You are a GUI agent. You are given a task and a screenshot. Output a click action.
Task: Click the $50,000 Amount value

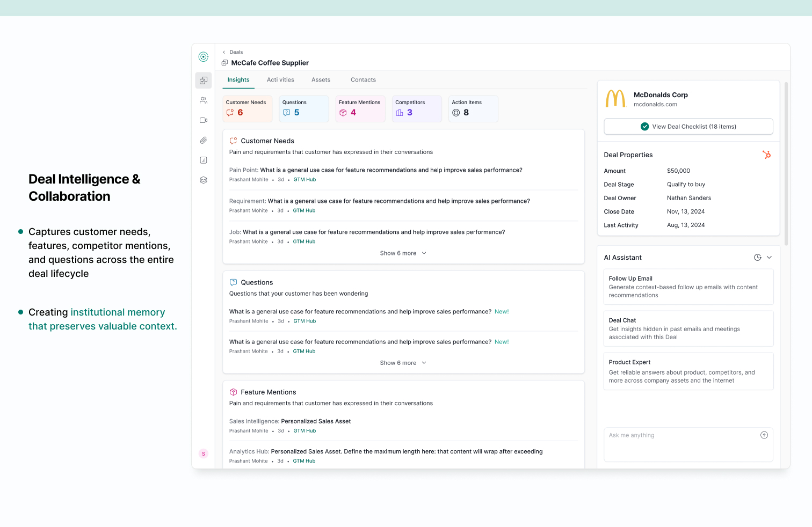click(x=678, y=171)
